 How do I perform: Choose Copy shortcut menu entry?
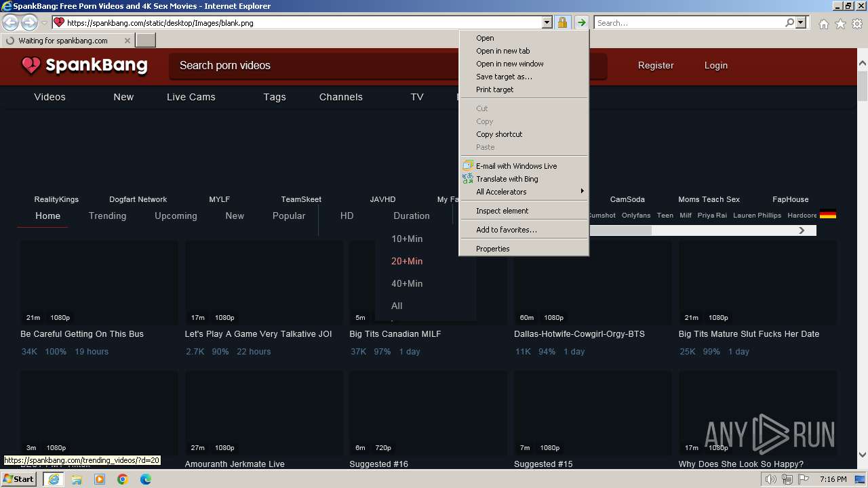coord(524,134)
